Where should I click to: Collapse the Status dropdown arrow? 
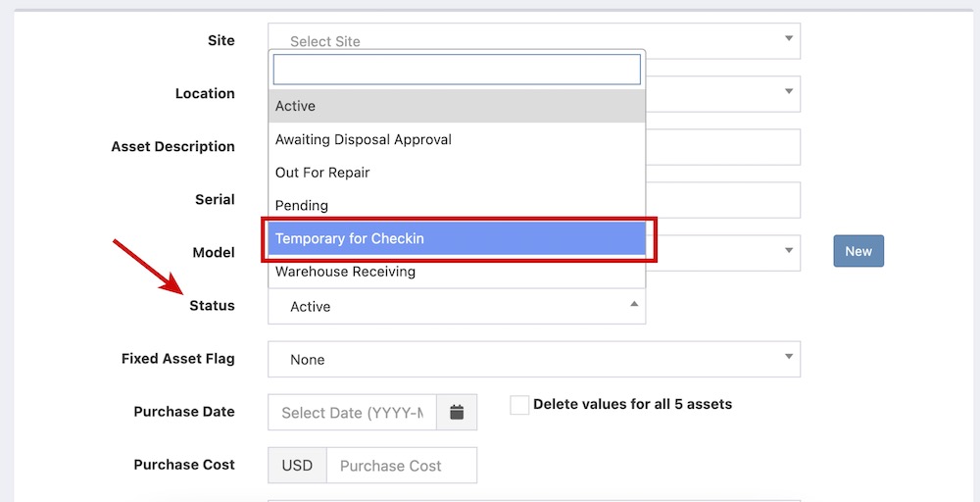click(634, 305)
